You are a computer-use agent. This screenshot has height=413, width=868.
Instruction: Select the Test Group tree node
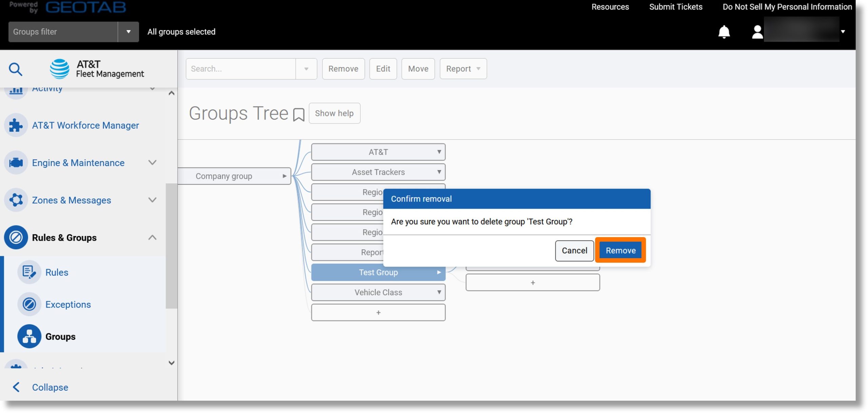(378, 272)
